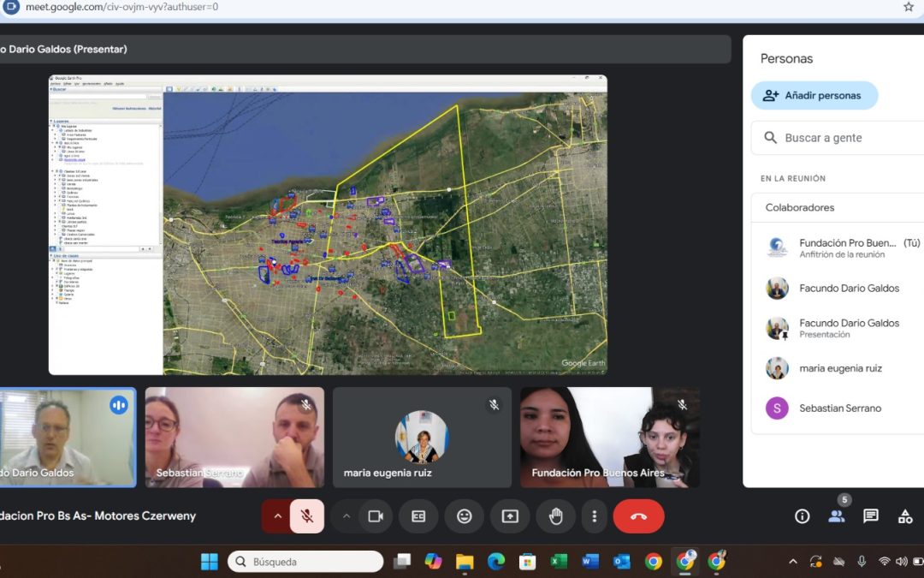This screenshot has height=578, width=924.
Task: Toggle the camera on or off
Action: tap(375, 516)
